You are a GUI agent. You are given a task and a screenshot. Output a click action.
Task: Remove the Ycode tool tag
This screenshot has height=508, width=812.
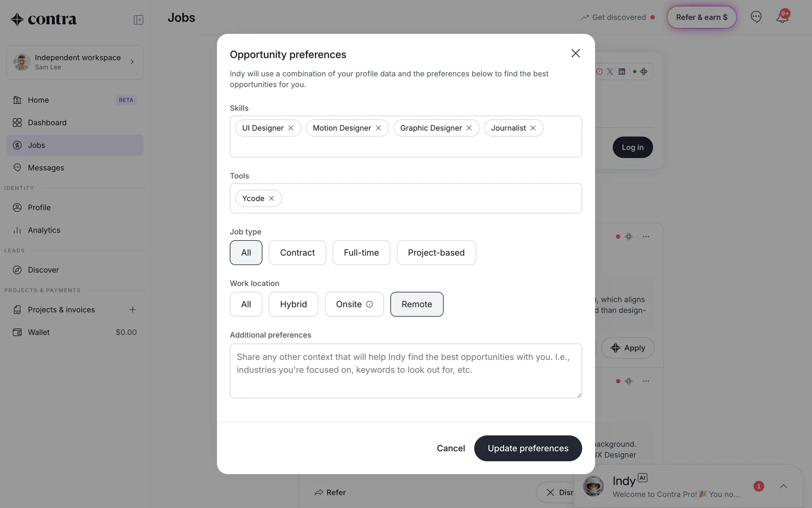(272, 199)
